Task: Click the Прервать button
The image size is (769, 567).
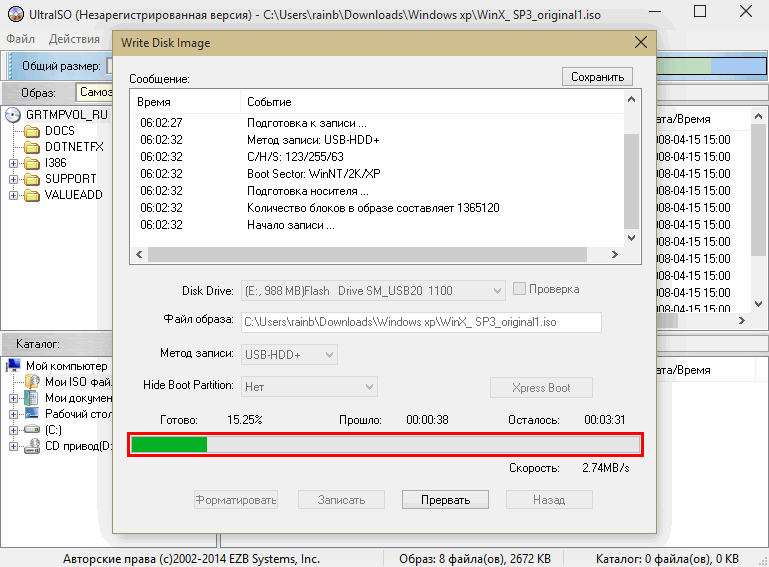Action: pyautogui.click(x=445, y=499)
